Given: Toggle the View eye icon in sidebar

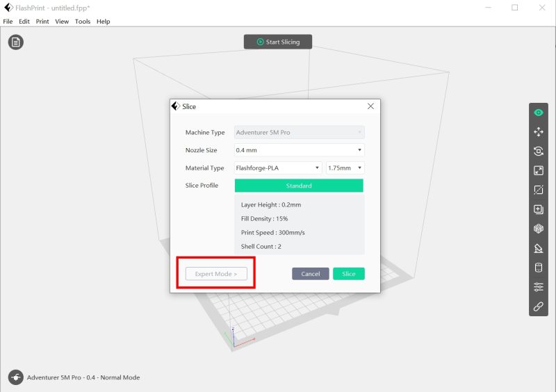Looking at the screenshot, I should pyautogui.click(x=538, y=113).
